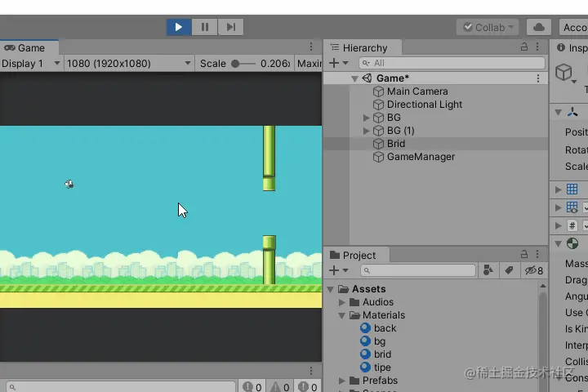Image resolution: width=588 pixels, height=392 pixels.
Task: Click the Rigidbody component icon
Action: (572, 244)
